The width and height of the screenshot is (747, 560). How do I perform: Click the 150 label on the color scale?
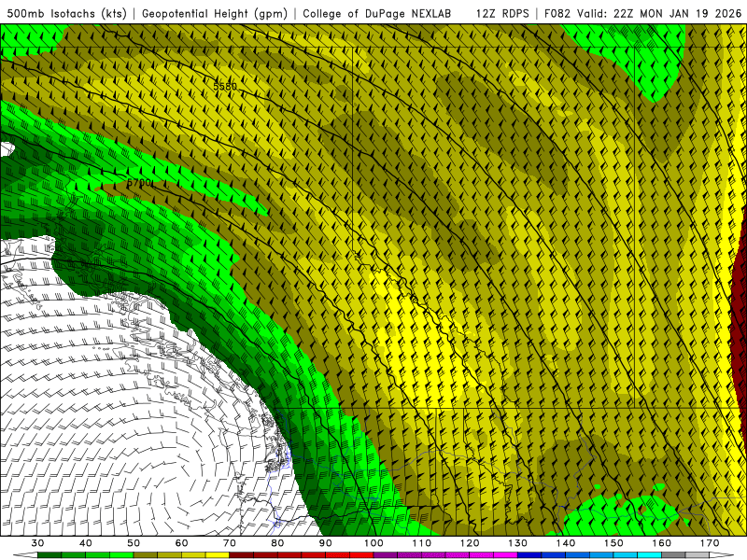click(613, 543)
